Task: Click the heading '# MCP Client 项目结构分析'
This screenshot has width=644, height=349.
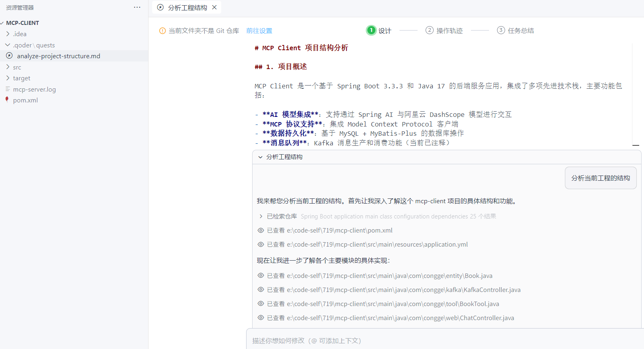Action: click(x=301, y=48)
